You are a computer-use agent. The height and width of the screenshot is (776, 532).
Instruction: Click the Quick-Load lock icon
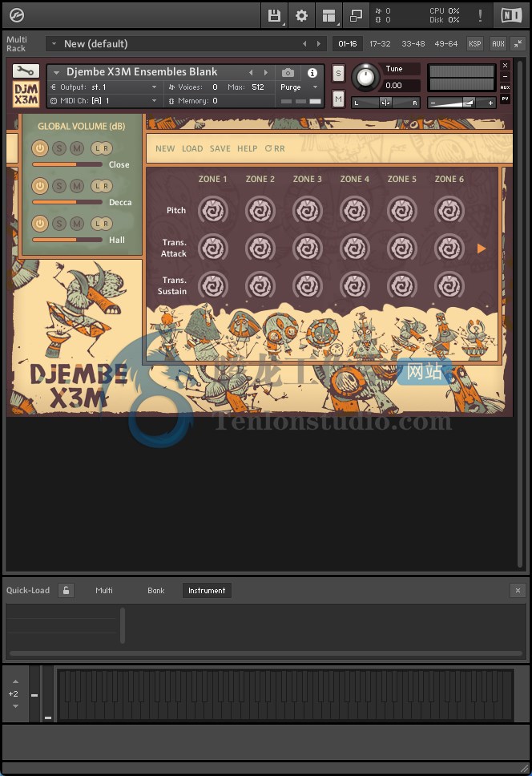66,590
